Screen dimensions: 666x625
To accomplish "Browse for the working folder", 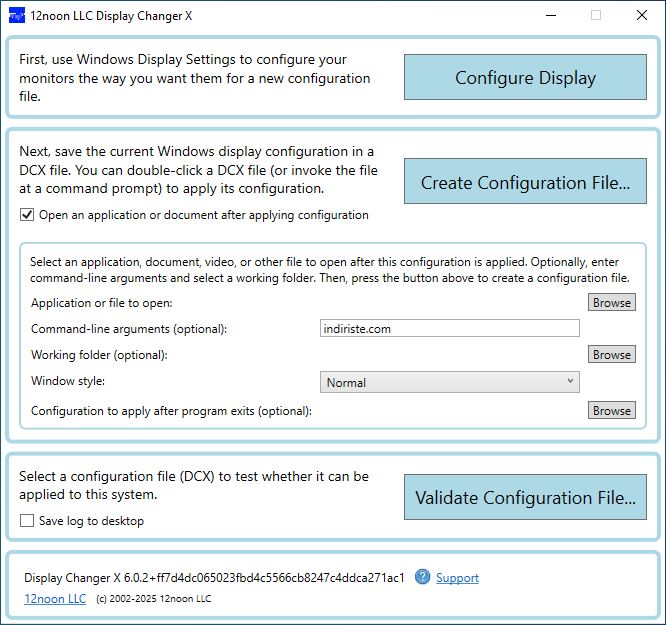I will (612, 354).
